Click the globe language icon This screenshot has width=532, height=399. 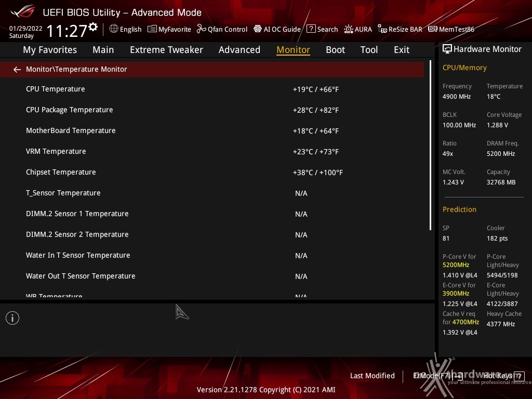coord(114,29)
